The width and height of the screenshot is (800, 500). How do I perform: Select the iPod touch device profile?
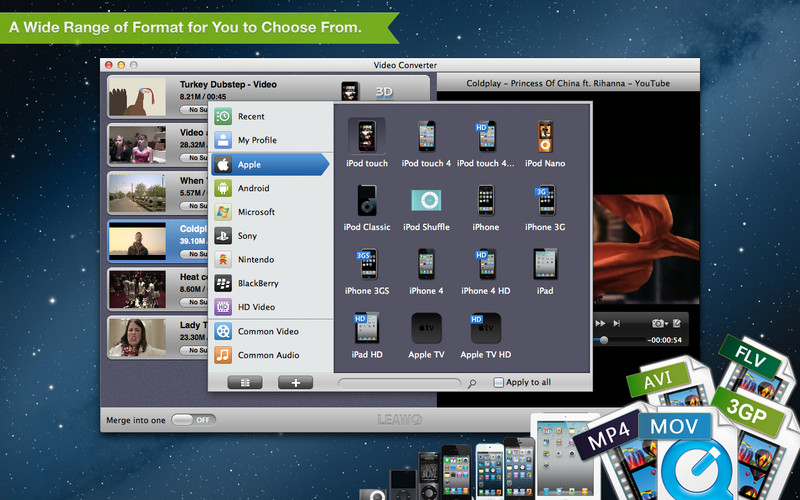point(366,143)
